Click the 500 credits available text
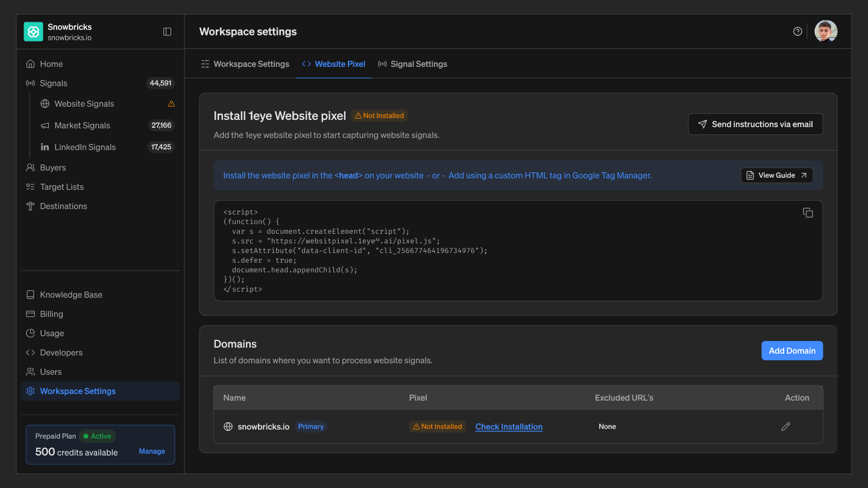868x488 pixels. click(77, 452)
